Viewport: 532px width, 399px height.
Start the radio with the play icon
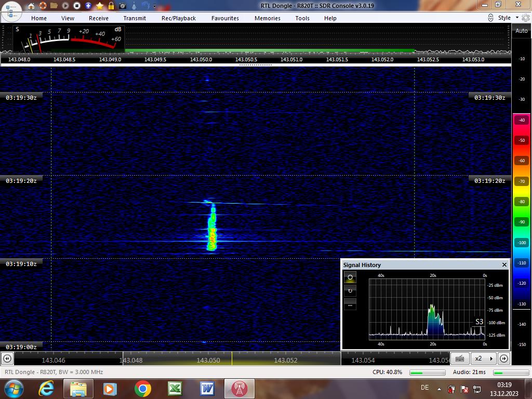[65, 6]
